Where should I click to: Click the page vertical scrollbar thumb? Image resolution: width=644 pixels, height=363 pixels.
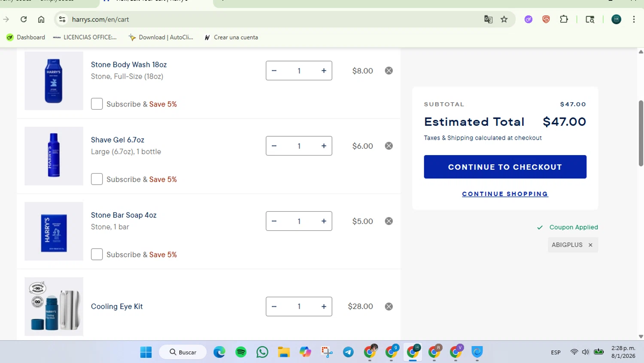(641, 133)
